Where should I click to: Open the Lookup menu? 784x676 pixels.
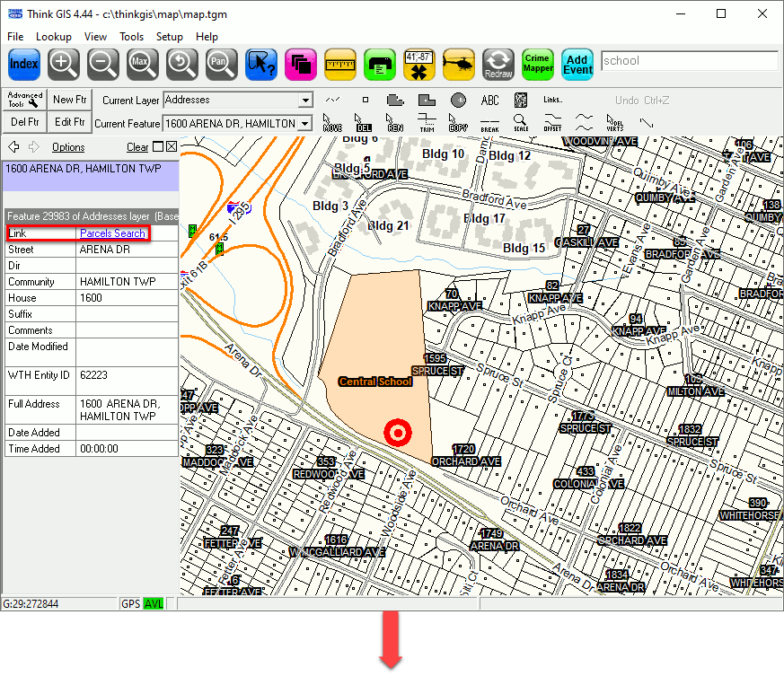coord(54,37)
